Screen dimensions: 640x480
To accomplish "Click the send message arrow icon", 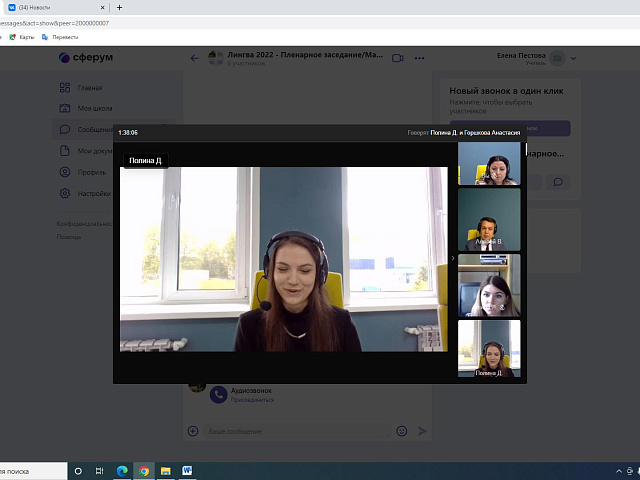I will click(422, 431).
